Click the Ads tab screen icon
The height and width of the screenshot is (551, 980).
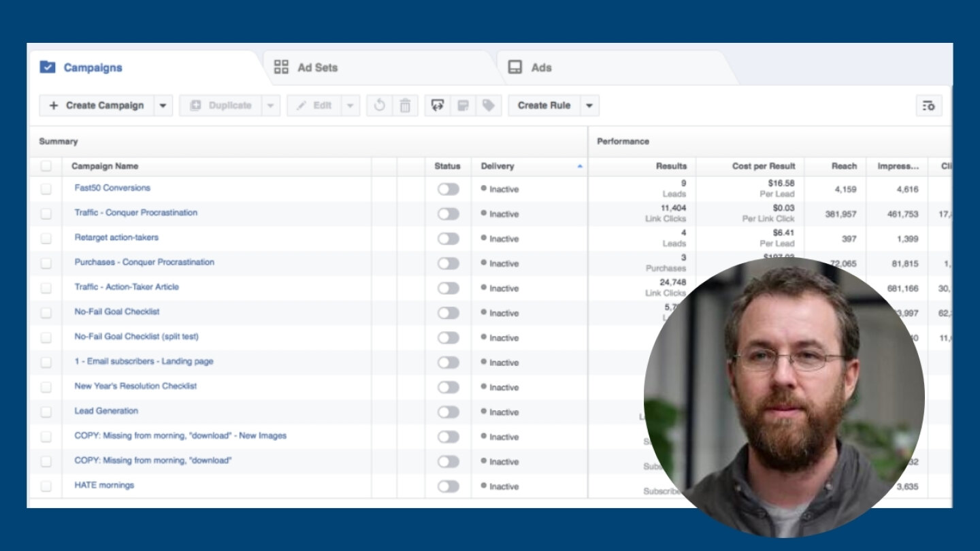click(x=515, y=67)
